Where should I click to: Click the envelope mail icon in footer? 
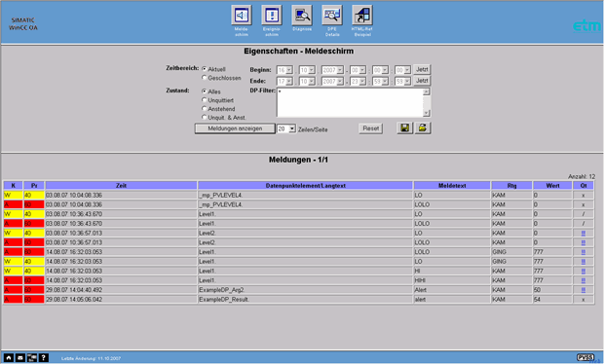pyautogui.click(x=20, y=358)
